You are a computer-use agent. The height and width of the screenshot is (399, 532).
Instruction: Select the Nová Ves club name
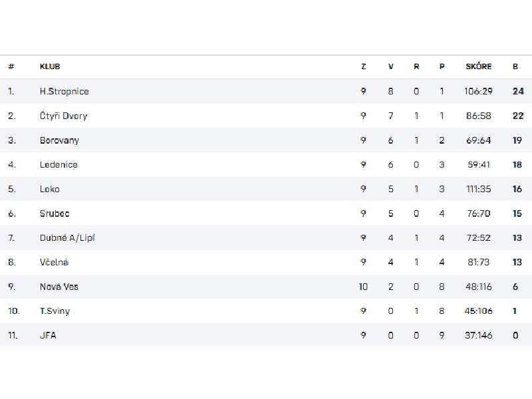[59, 287]
